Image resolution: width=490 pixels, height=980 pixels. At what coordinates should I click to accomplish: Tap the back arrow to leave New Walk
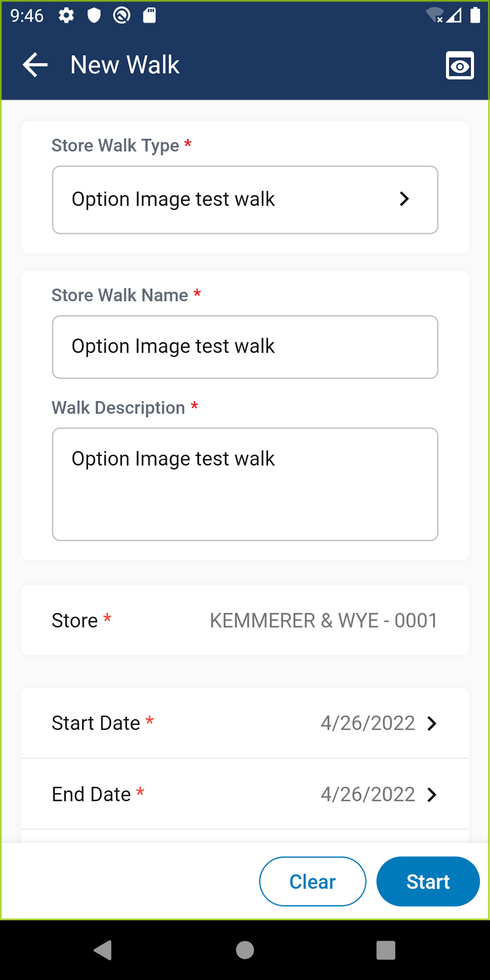34,65
